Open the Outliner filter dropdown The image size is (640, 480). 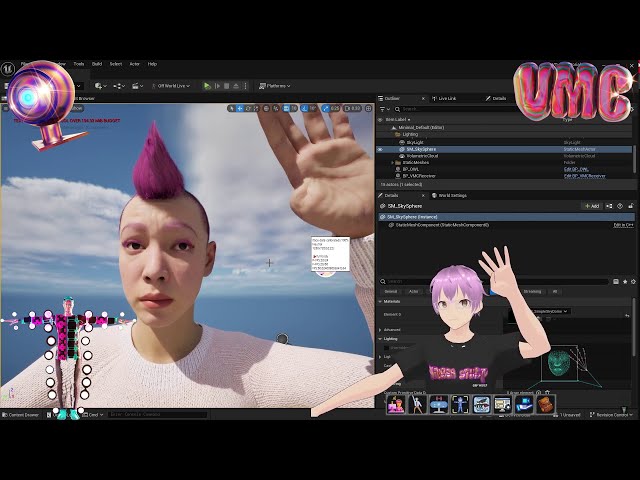[x=385, y=109]
